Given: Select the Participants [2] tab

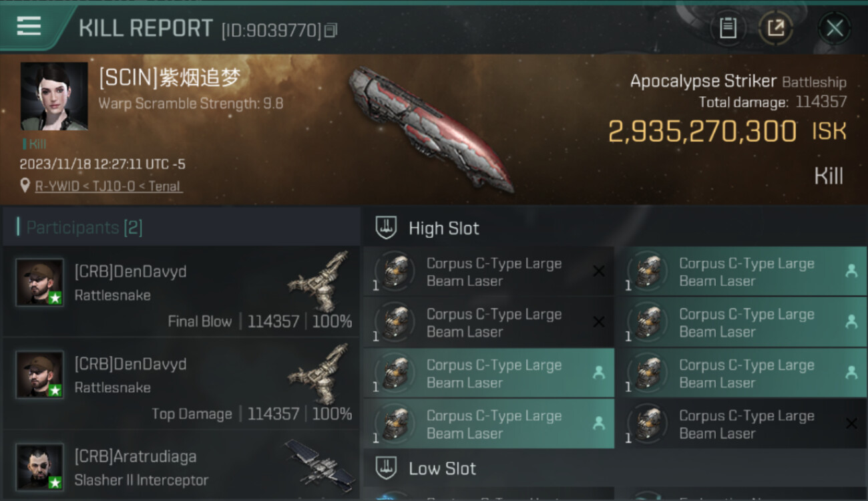Looking at the screenshot, I should tap(84, 228).
